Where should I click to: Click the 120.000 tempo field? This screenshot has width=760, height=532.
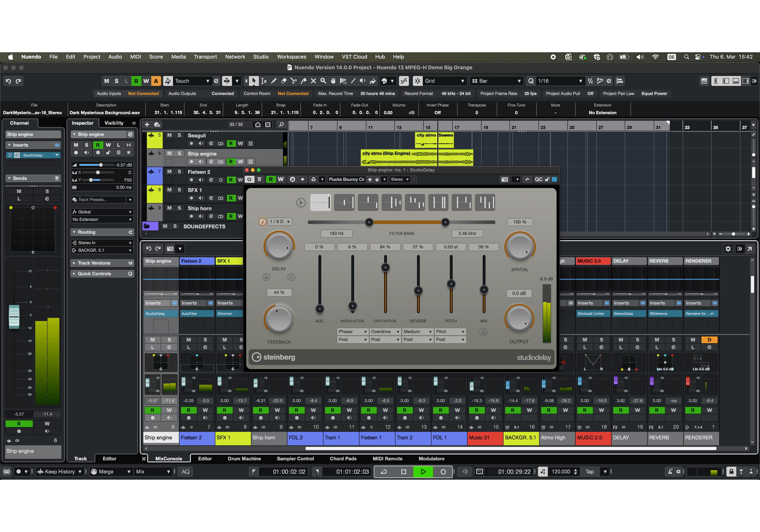pyautogui.click(x=561, y=472)
